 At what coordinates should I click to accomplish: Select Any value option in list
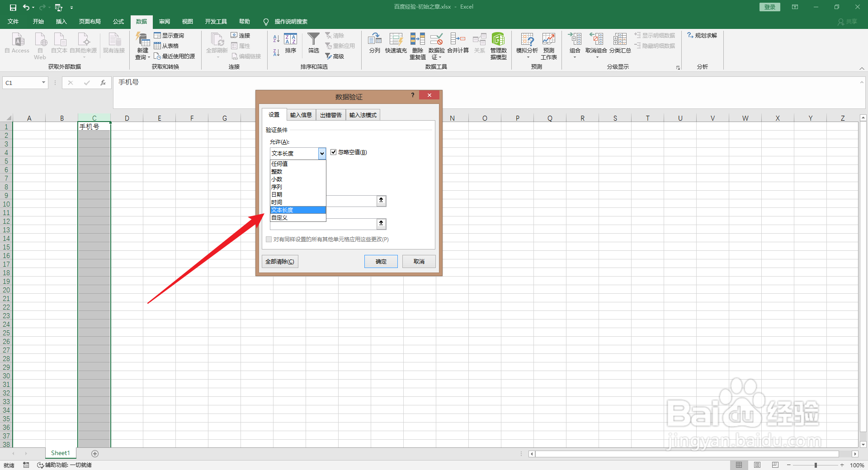click(x=298, y=164)
